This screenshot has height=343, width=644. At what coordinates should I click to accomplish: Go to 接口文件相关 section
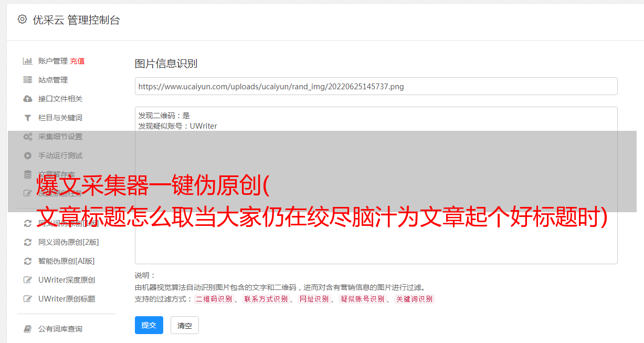pos(60,99)
